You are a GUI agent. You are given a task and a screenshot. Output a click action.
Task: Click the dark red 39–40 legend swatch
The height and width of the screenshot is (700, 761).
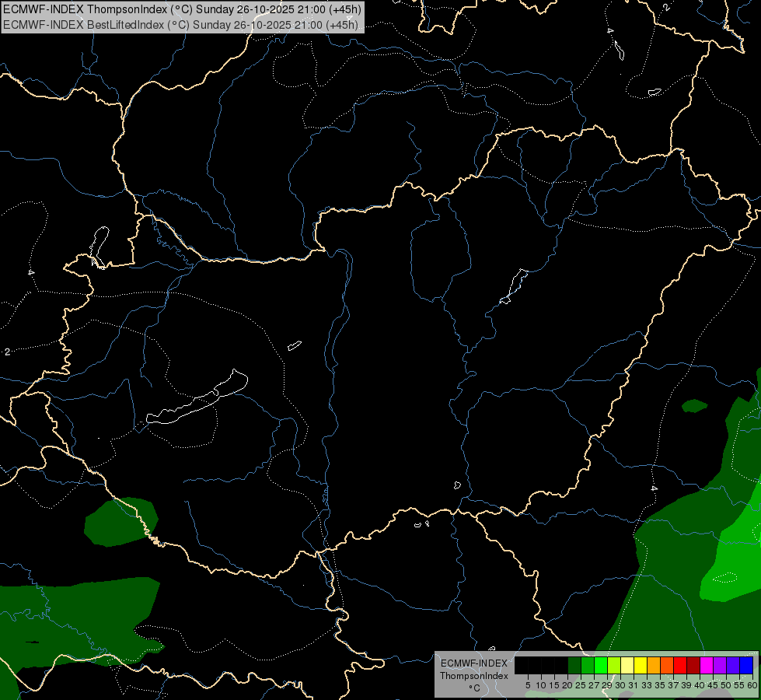coord(693,665)
